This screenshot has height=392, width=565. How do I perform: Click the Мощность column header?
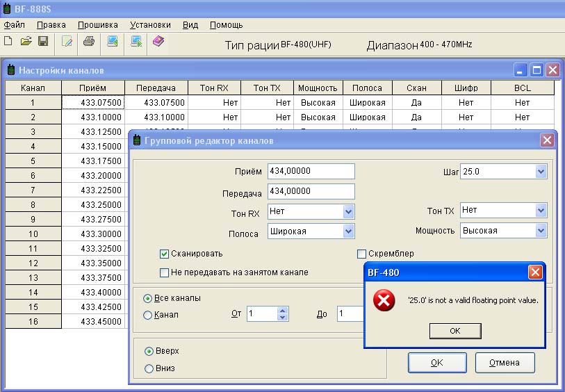click(x=318, y=88)
